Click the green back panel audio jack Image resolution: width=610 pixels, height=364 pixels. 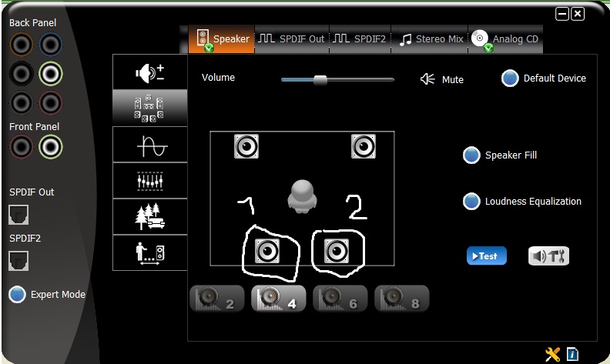(x=50, y=74)
